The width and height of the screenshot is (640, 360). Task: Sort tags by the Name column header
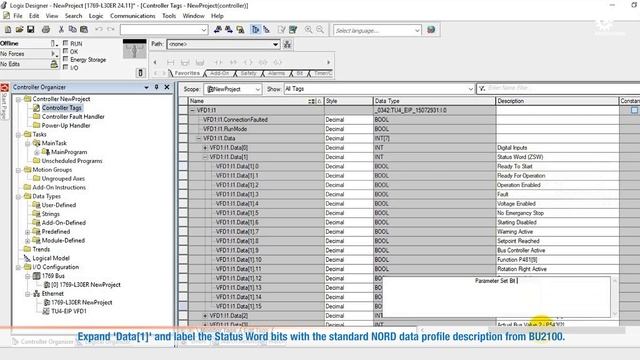[256, 101]
